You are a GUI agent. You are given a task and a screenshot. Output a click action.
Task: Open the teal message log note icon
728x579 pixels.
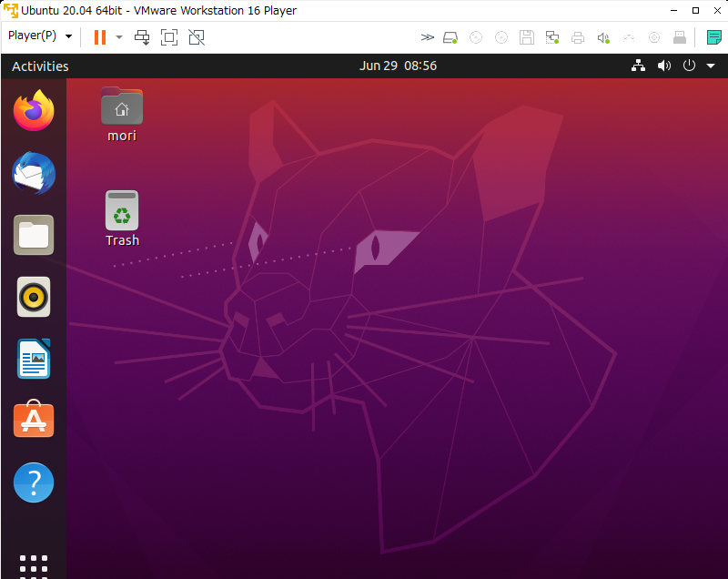click(713, 37)
